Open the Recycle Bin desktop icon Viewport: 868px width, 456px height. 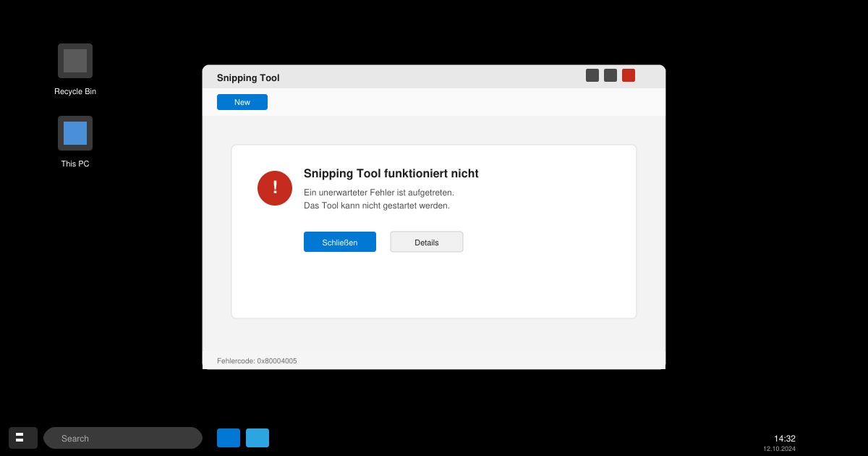coord(75,61)
